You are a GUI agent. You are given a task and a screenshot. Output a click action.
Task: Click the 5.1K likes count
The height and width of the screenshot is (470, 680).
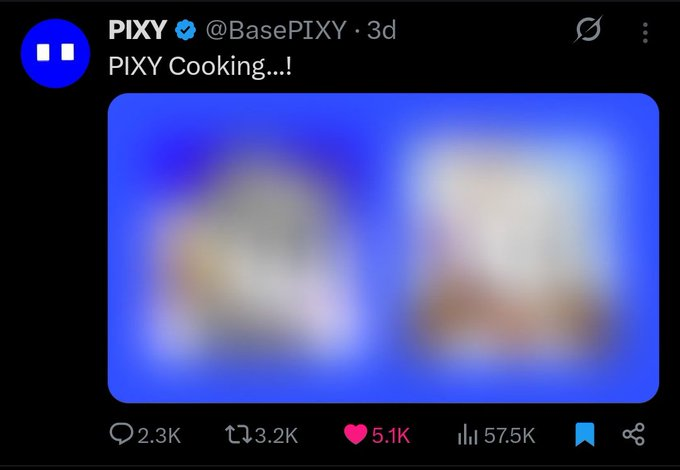click(x=390, y=435)
